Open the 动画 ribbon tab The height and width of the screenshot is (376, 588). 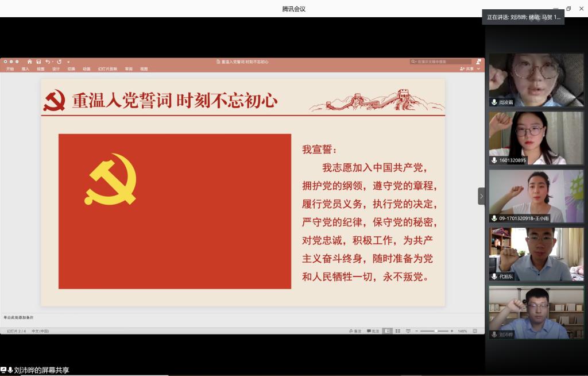(87, 69)
